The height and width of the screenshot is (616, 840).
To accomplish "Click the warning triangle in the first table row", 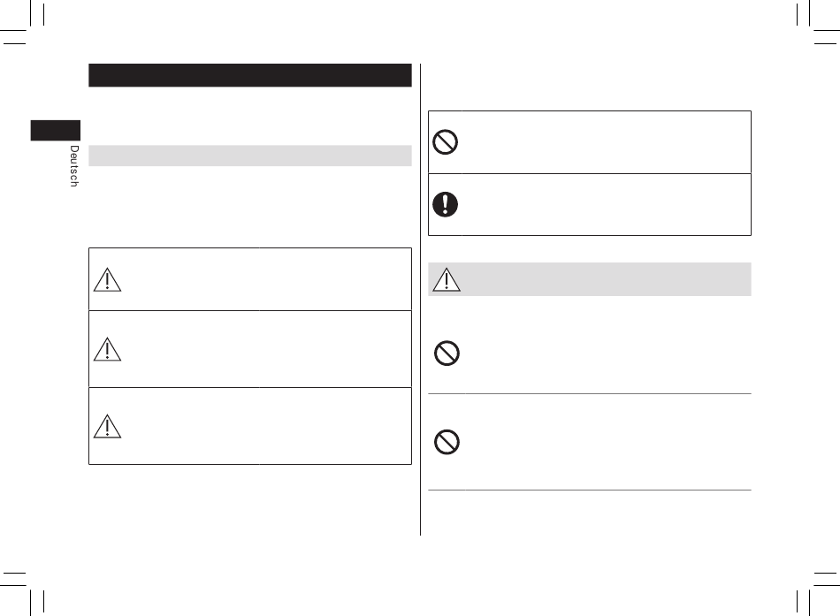I will pyautogui.click(x=107, y=279).
